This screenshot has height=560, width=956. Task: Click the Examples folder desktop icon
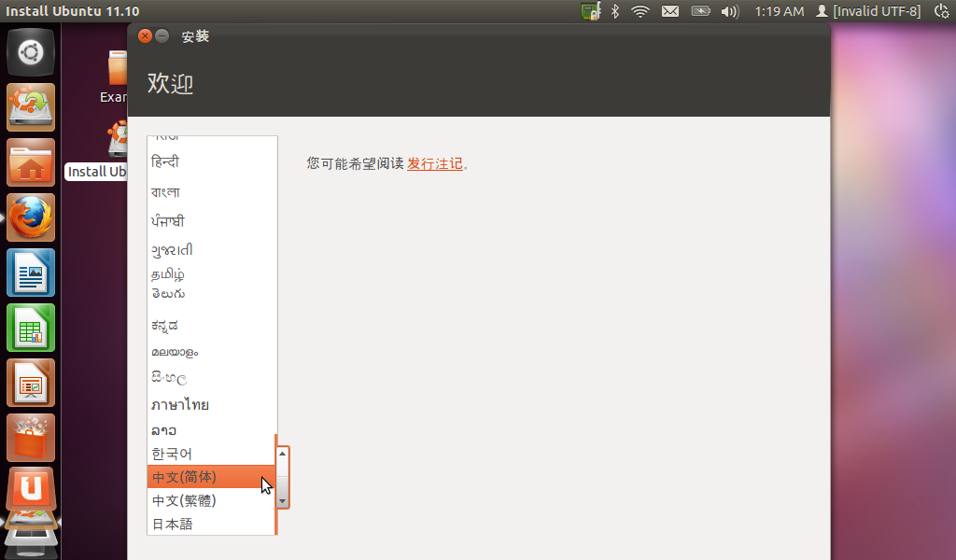pyautogui.click(x=117, y=68)
